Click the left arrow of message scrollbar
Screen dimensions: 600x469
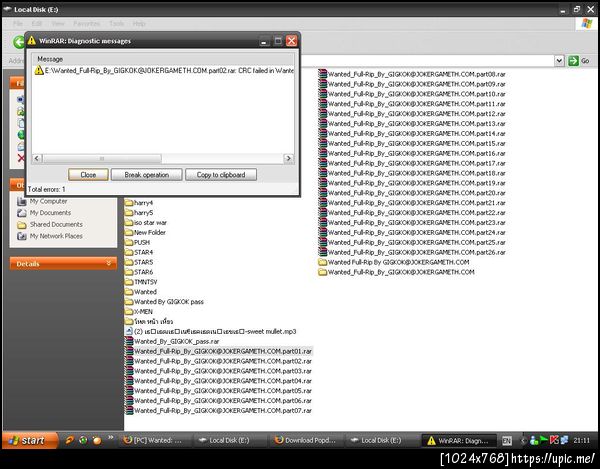tap(37, 158)
